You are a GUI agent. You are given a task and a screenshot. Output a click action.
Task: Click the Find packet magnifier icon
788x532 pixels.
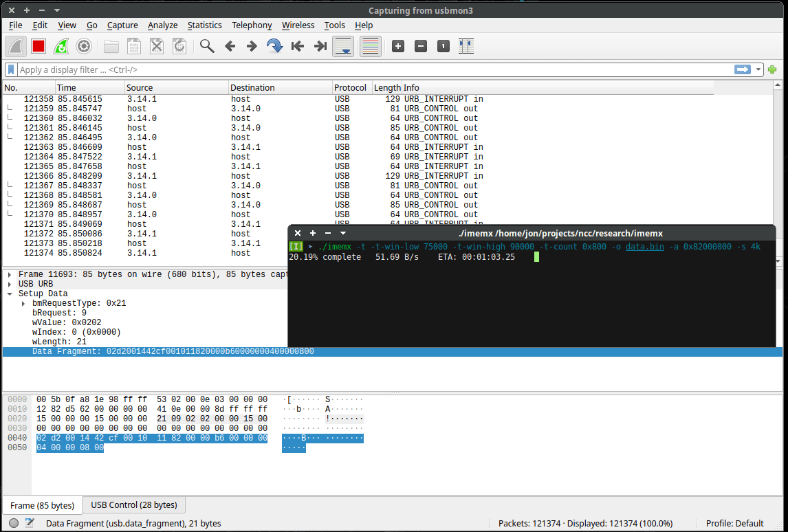coord(206,47)
